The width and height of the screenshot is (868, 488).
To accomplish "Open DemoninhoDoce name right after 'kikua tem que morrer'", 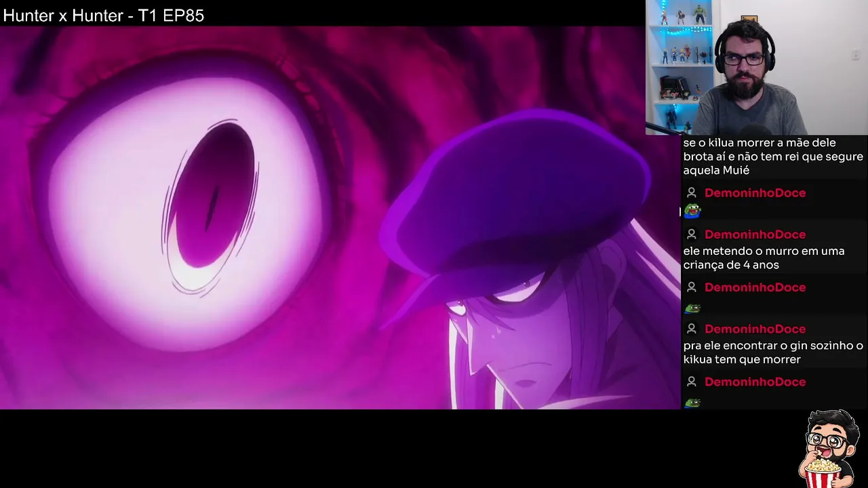I will click(x=755, y=382).
